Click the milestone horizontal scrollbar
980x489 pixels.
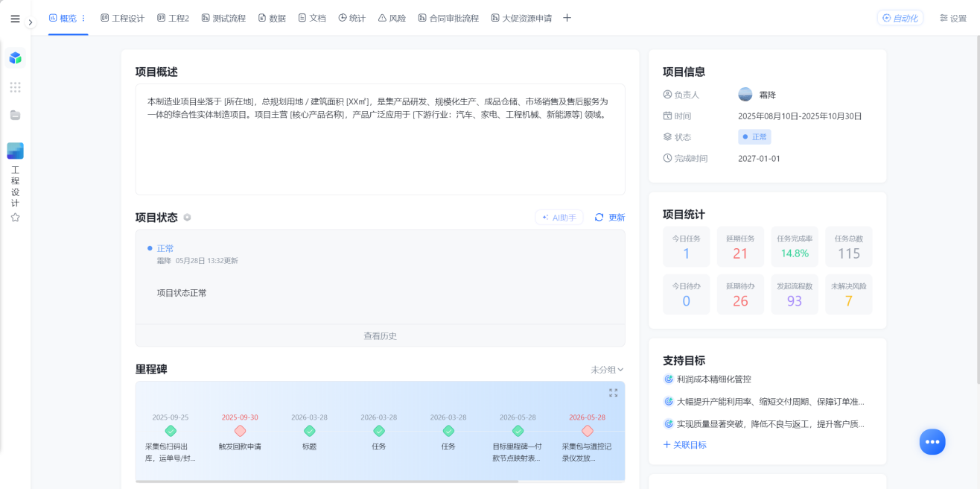[327, 481]
